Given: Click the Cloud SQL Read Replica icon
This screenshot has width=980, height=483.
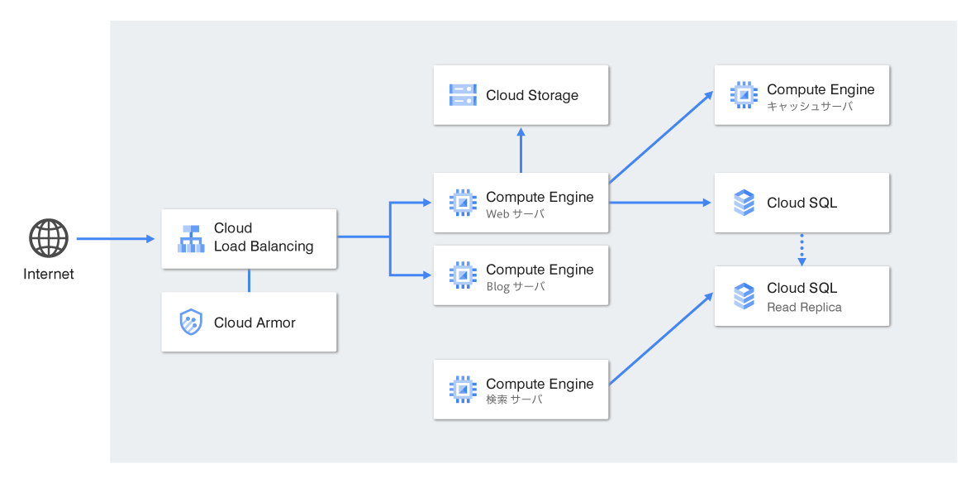Looking at the screenshot, I should pos(744,296).
